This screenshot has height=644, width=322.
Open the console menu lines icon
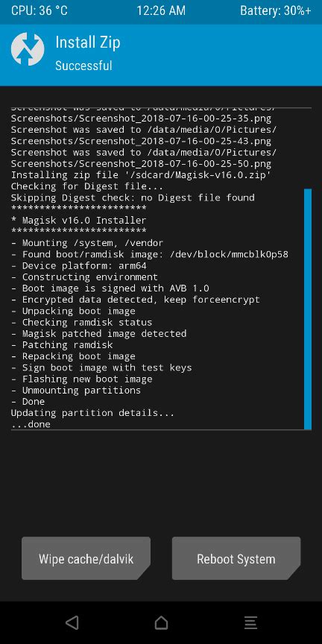pos(250,622)
